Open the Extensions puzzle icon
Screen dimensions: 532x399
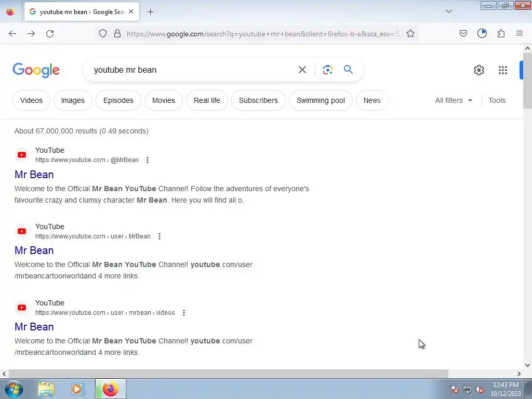501,33
